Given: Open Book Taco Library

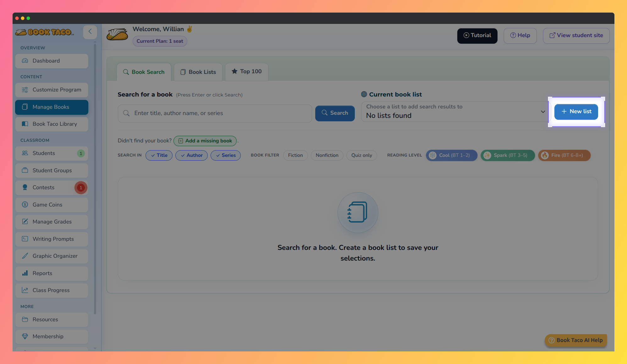Looking at the screenshot, I should (x=52, y=124).
